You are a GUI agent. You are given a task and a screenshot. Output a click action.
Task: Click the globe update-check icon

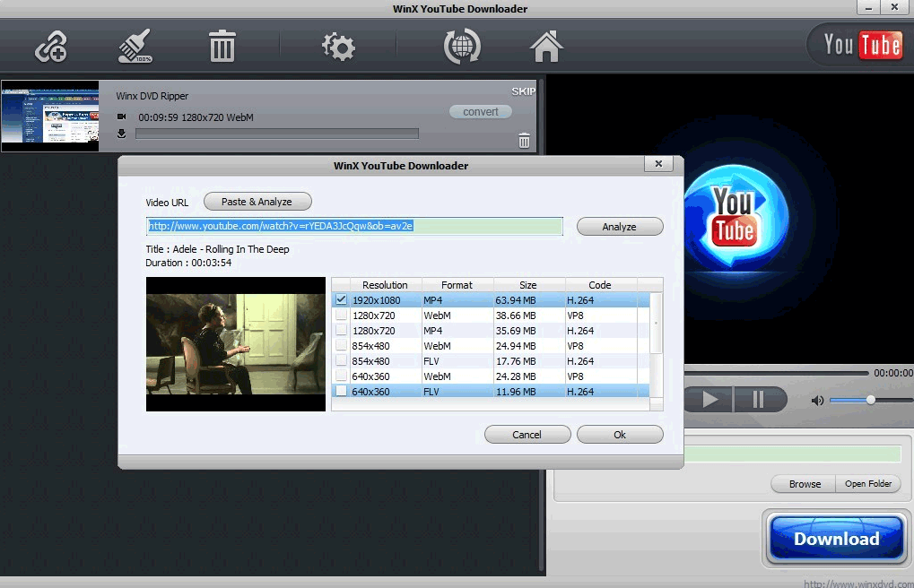[x=460, y=46]
